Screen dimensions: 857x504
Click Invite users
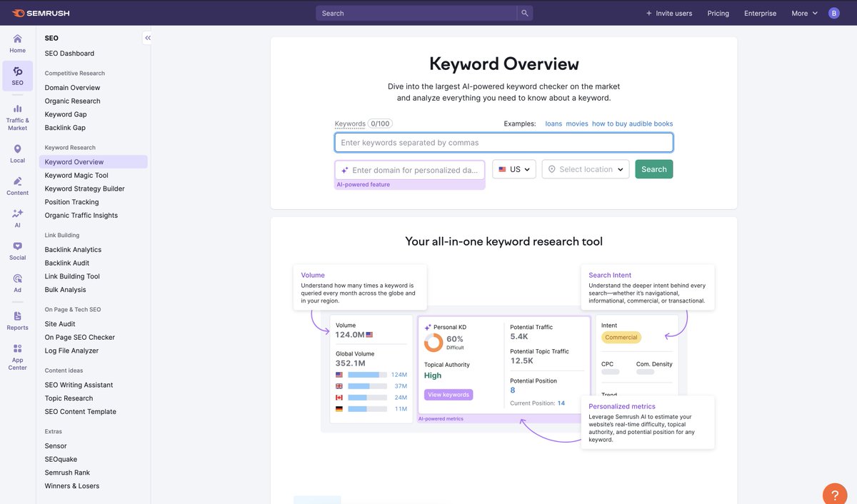click(x=669, y=13)
